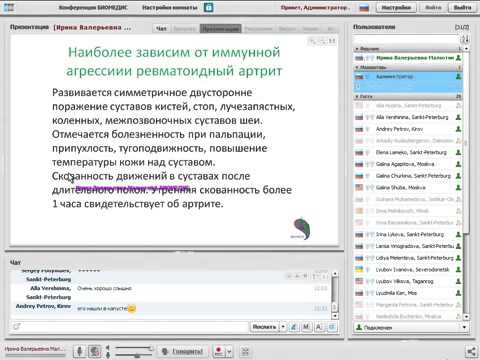This screenshot has width=480, height=360.
Task: Click presenter name at bottom left toolbar
Action: click(x=34, y=349)
